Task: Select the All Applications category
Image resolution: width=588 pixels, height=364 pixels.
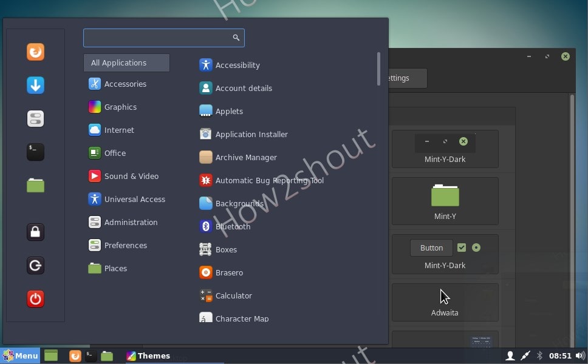Action: (x=126, y=62)
